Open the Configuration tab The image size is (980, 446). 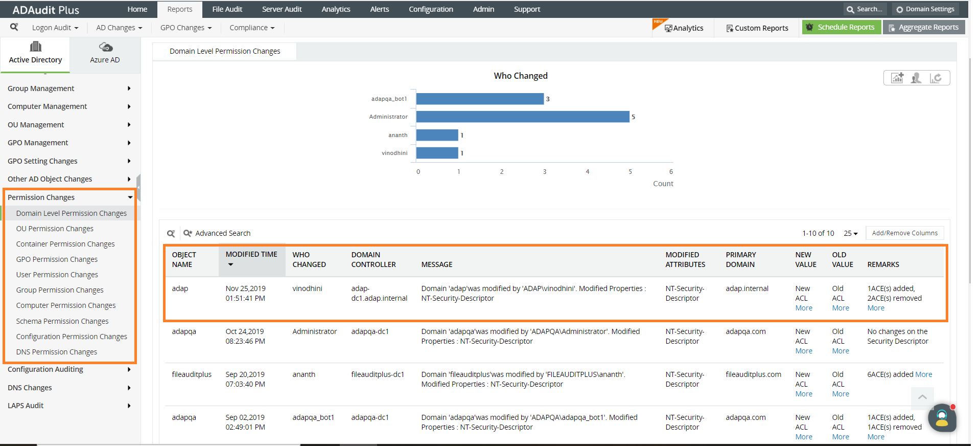(431, 9)
